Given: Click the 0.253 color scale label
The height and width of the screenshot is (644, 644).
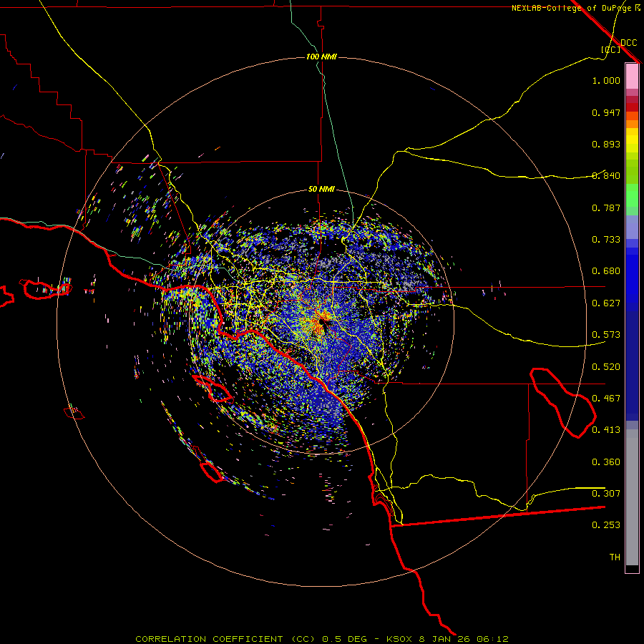Looking at the screenshot, I should (x=606, y=525).
